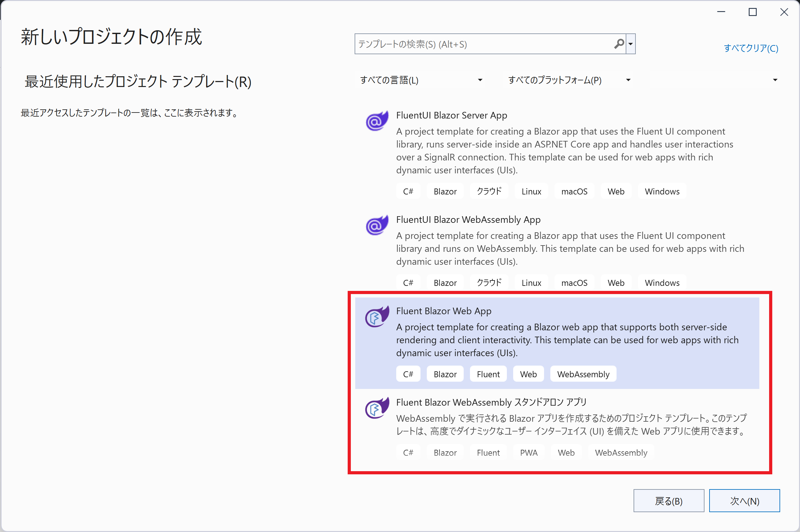Image resolution: width=800 pixels, height=532 pixels.
Task: Click the FluentUI Blazor WebAssembly App icon
Action: [x=377, y=225]
